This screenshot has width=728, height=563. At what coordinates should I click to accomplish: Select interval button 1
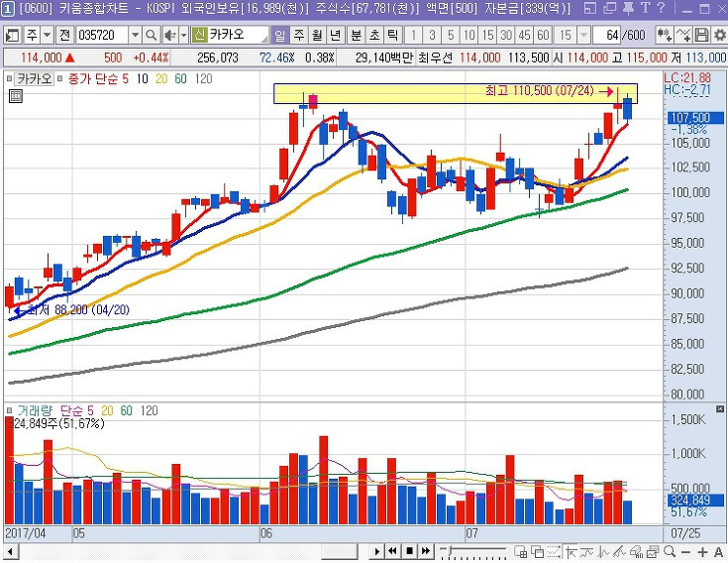coord(413,35)
